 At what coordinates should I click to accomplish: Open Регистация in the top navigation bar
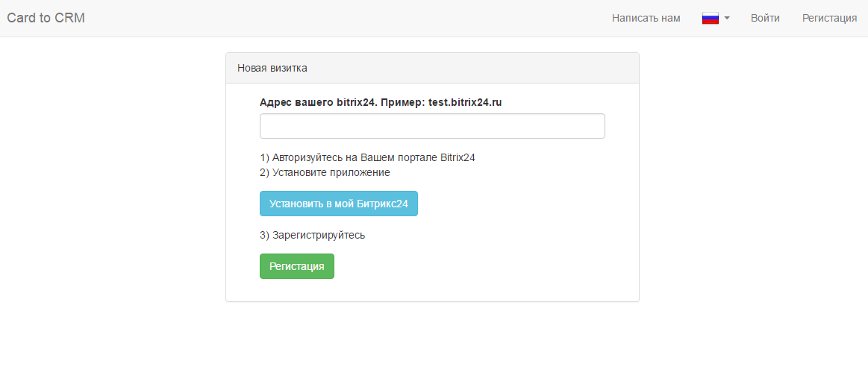(830, 18)
